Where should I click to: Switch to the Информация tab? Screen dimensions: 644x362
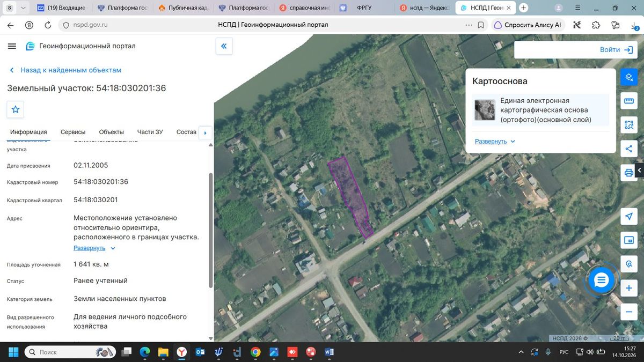pyautogui.click(x=28, y=132)
